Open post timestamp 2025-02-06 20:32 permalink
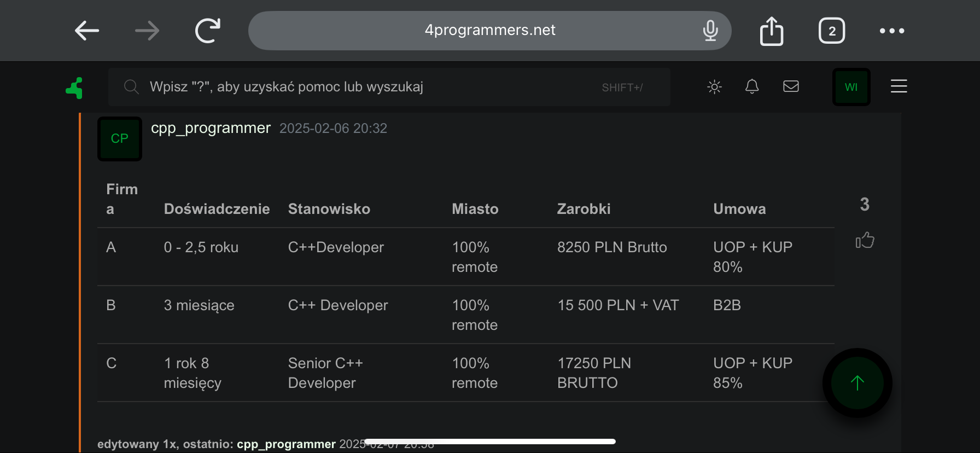The width and height of the screenshot is (980, 453). [333, 129]
